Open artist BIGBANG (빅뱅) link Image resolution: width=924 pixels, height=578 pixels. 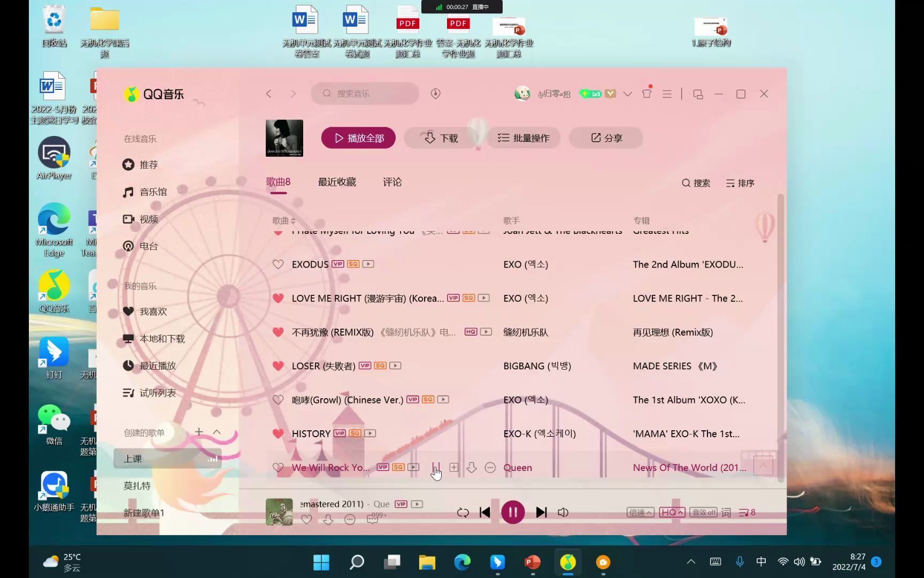click(x=537, y=366)
